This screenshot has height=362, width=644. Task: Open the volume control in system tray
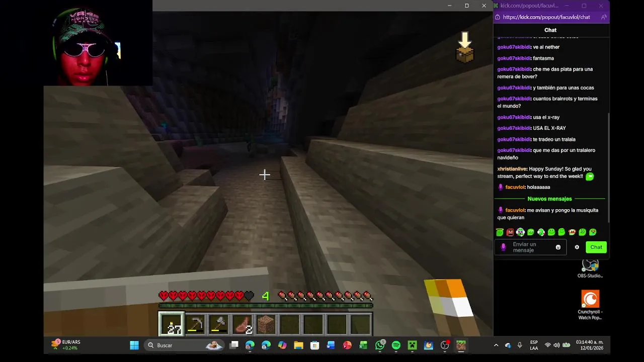(x=556, y=345)
